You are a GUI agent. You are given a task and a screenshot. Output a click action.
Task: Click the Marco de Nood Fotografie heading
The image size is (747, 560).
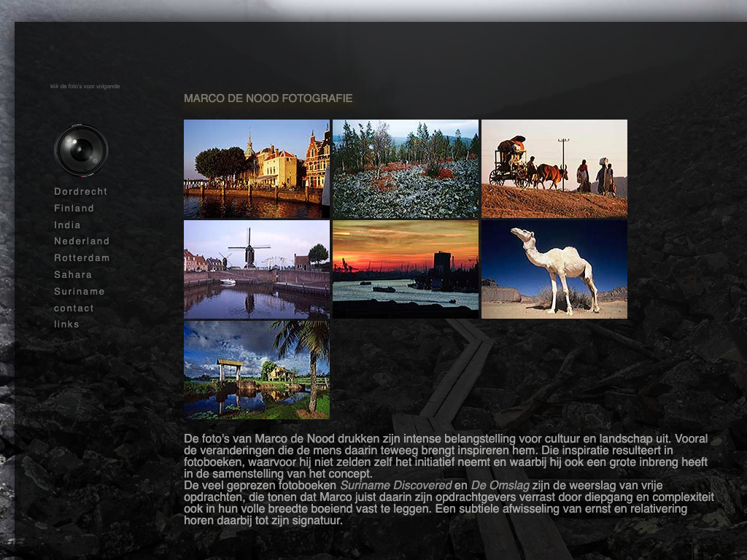coord(268,98)
